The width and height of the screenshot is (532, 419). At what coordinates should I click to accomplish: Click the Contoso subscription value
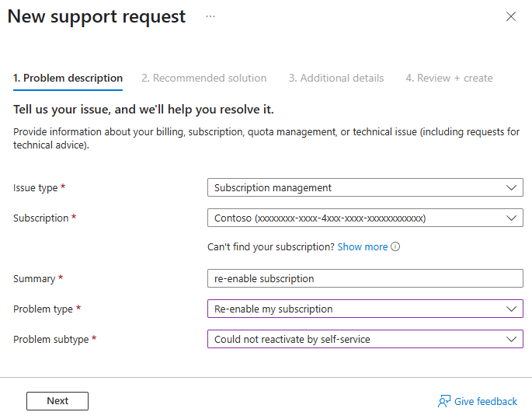[x=320, y=218]
